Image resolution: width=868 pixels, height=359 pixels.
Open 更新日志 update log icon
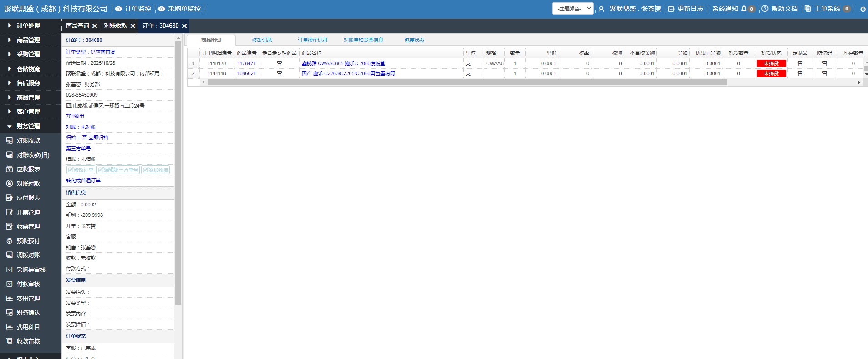(x=671, y=9)
